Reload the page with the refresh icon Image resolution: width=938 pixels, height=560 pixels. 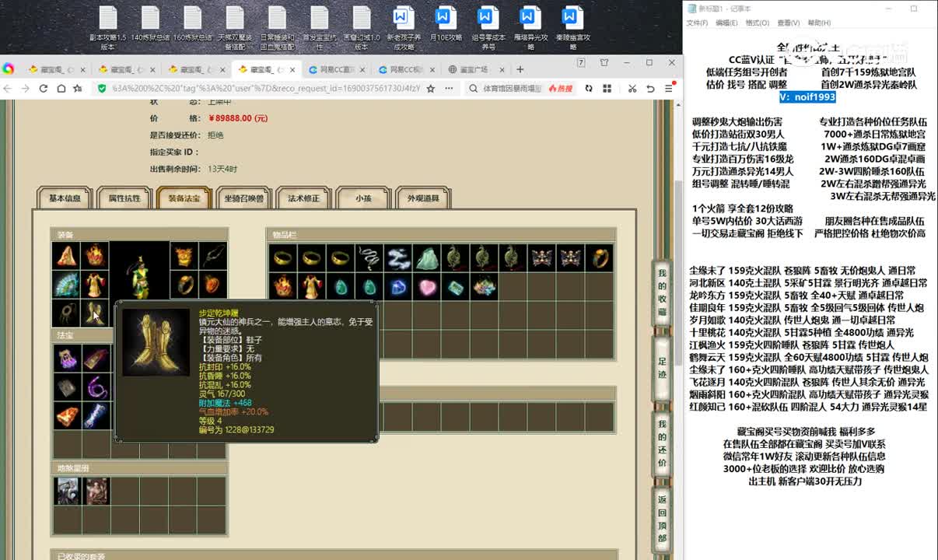coord(44,89)
